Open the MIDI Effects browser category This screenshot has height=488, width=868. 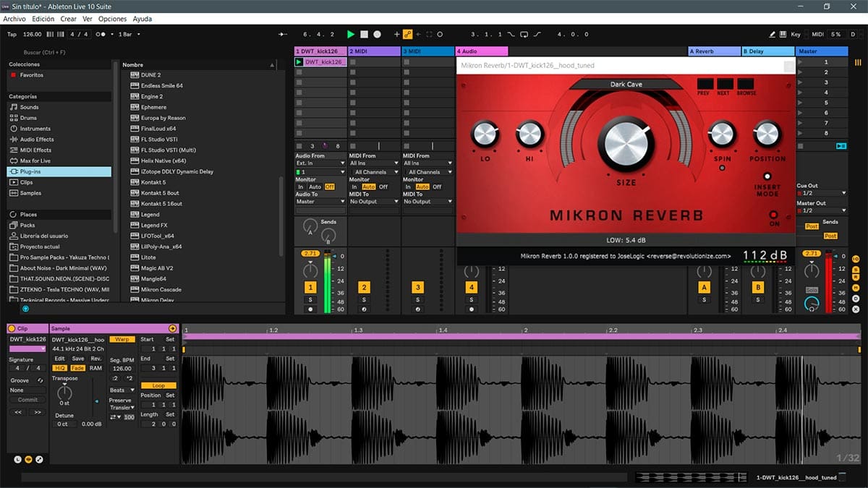(x=35, y=150)
